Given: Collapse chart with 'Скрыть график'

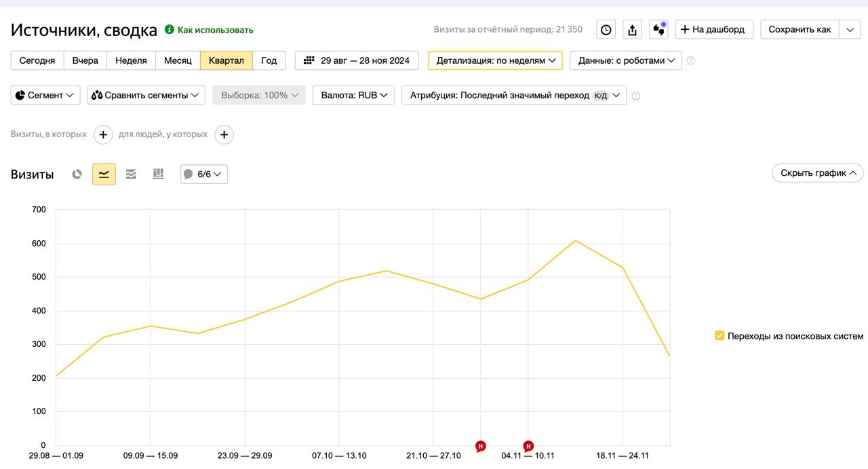Looking at the screenshot, I should coord(818,173).
